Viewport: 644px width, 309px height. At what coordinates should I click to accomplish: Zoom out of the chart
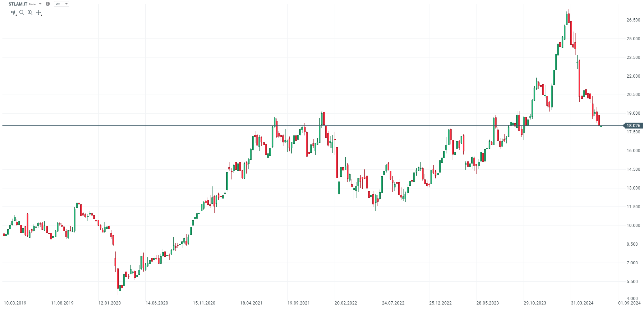[22, 12]
